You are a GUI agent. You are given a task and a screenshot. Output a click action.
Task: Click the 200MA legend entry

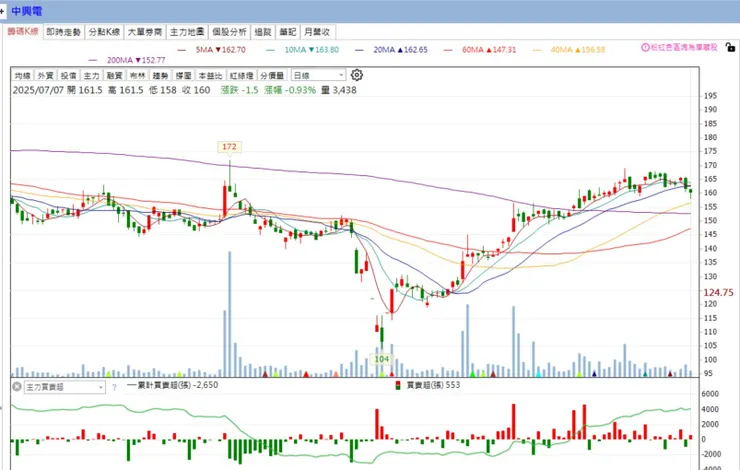(127, 60)
